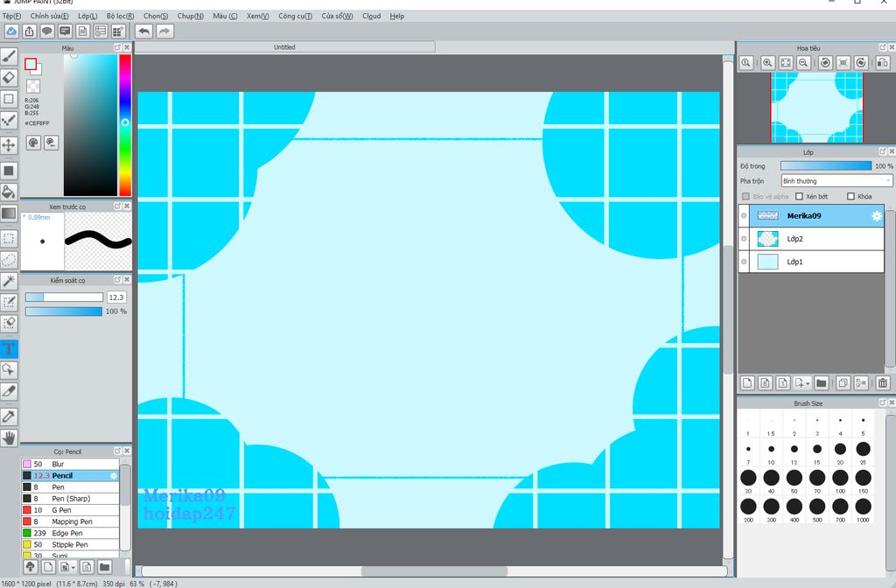Open the Tệp(F) menu
896x588 pixels.
(x=11, y=16)
